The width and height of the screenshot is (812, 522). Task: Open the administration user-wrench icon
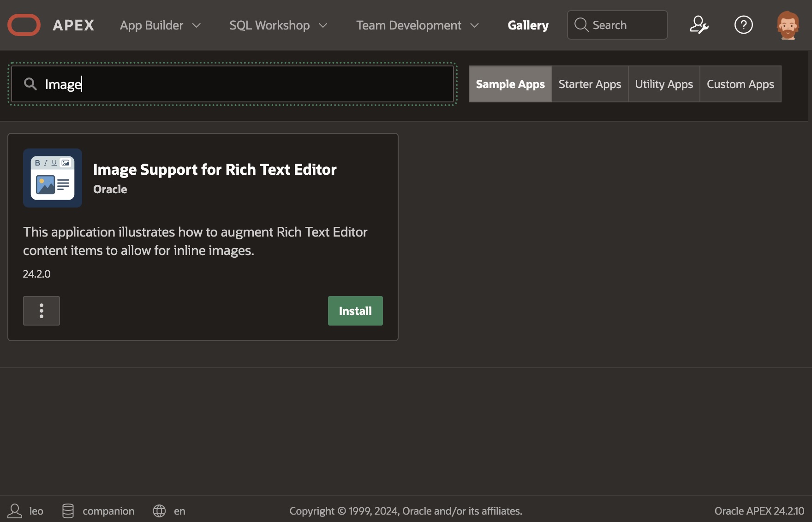(x=699, y=25)
